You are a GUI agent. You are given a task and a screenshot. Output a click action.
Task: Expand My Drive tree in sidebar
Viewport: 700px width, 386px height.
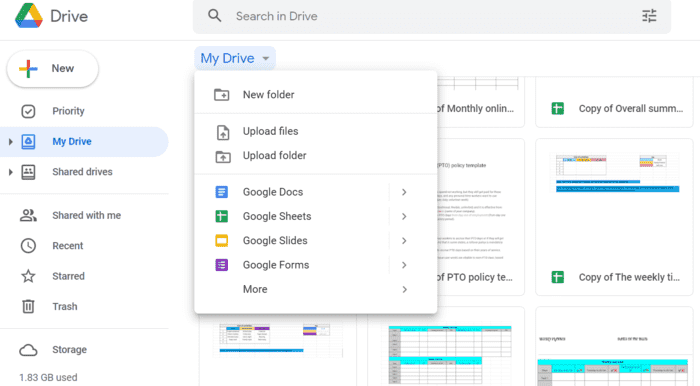pos(10,142)
